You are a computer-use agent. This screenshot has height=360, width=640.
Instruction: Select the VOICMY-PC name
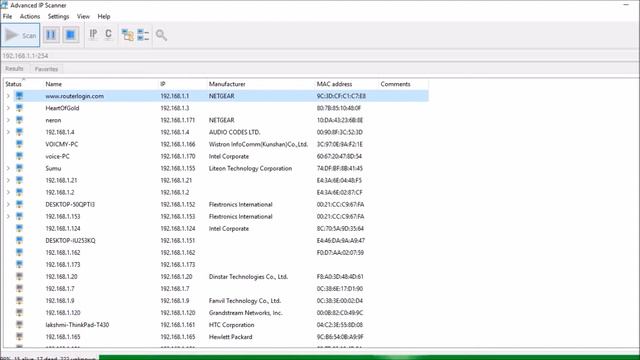tap(62, 144)
